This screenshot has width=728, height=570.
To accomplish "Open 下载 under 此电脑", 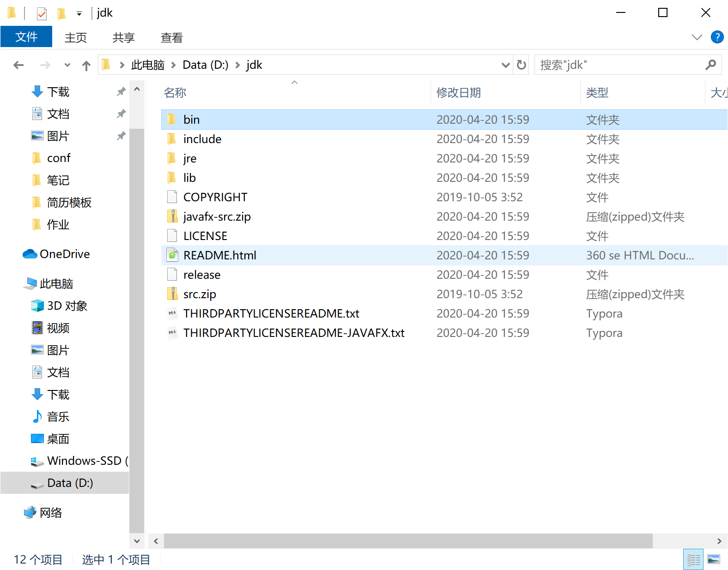I will point(58,395).
